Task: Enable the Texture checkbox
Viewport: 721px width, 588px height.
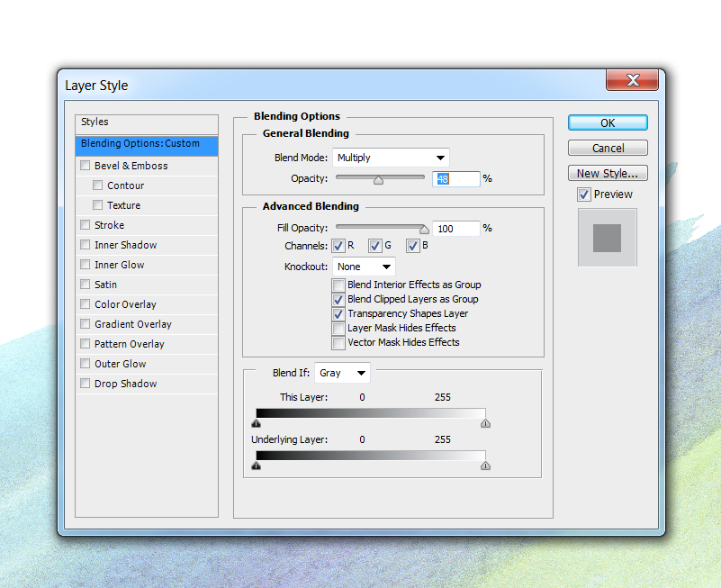Action: [x=97, y=204]
